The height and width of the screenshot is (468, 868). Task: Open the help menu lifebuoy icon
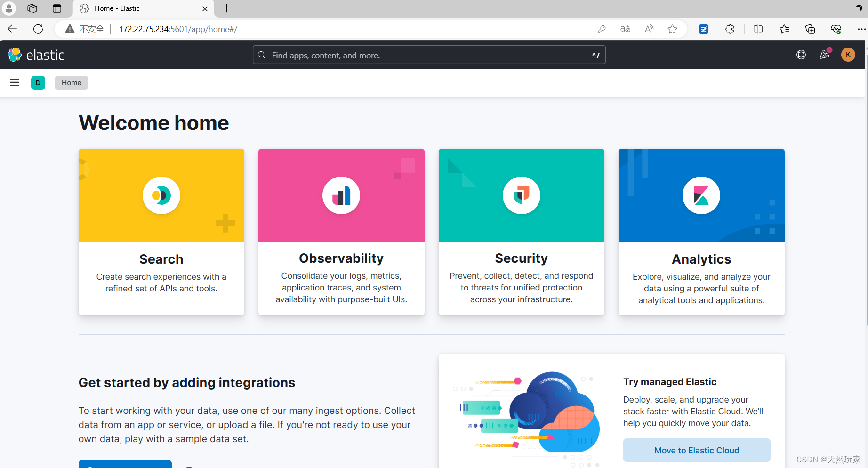tap(801, 55)
